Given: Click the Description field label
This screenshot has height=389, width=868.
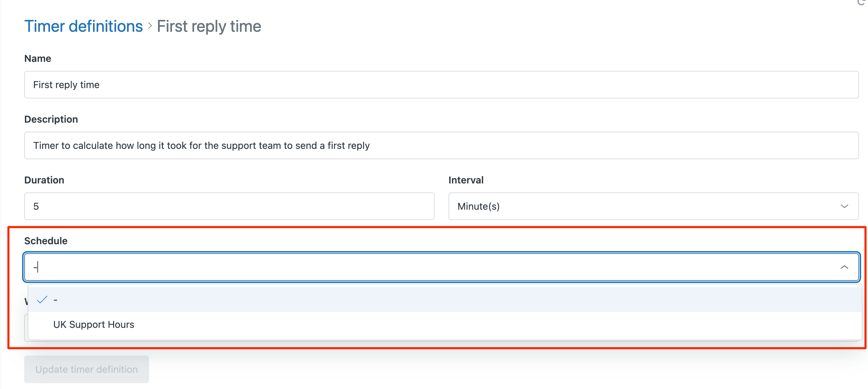Looking at the screenshot, I should pyautogui.click(x=51, y=119).
